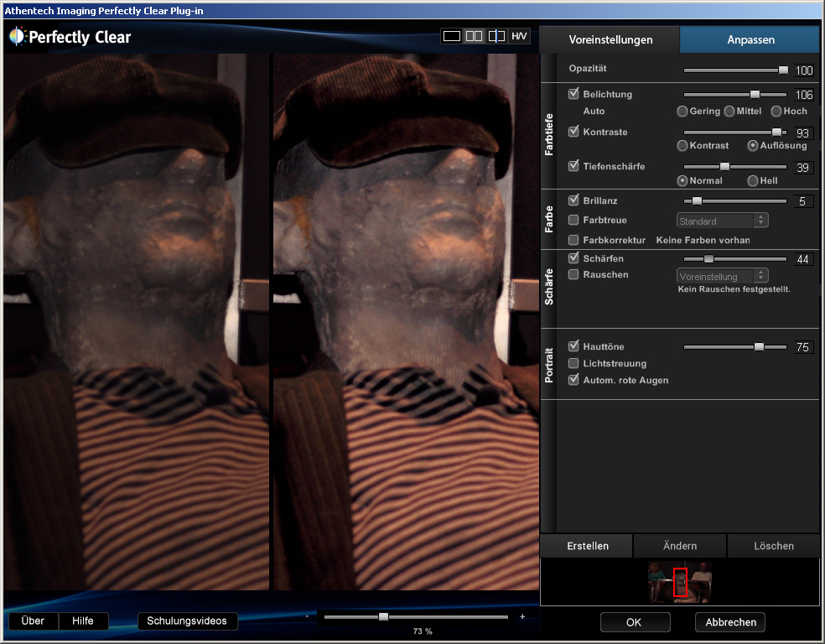
Task: Select the split divider view icon
Action: (x=496, y=36)
